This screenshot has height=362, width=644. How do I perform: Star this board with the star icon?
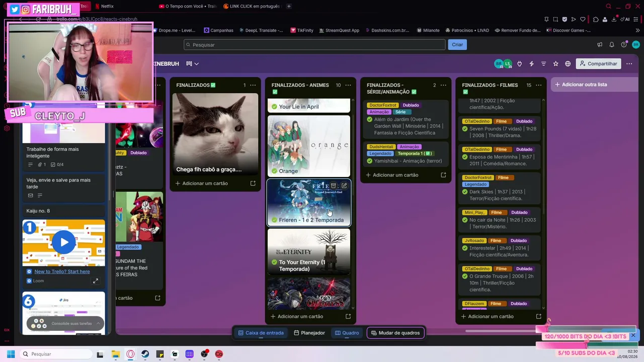(555, 64)
